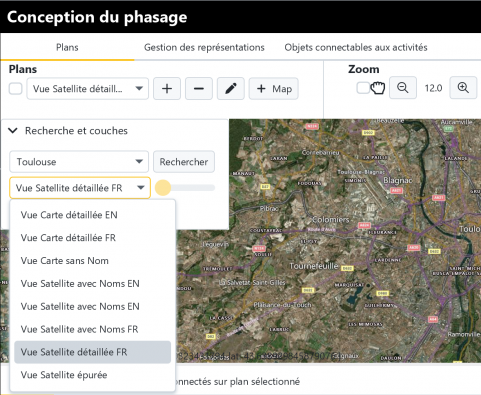Click the Rechercher button
Viewport: 481px width, 395px height.
click(x=184, y=162)
